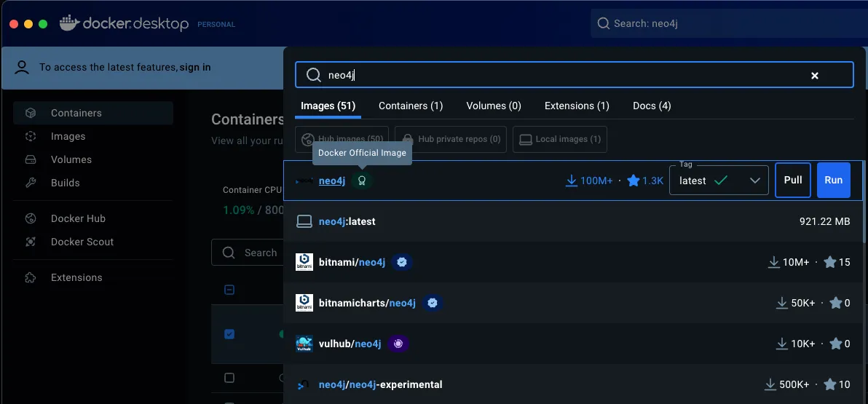Image resolution: width=868 pixels, height=404 pixels.
Task: Click the Builds wrench icon in sidebar
Action: pyautogui.click(x=31, y=183)
